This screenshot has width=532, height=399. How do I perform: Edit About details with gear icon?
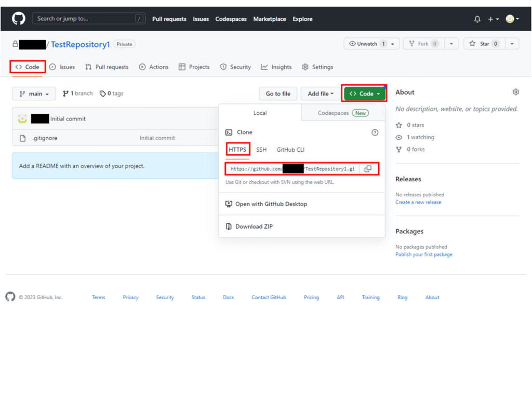point(515,92)
